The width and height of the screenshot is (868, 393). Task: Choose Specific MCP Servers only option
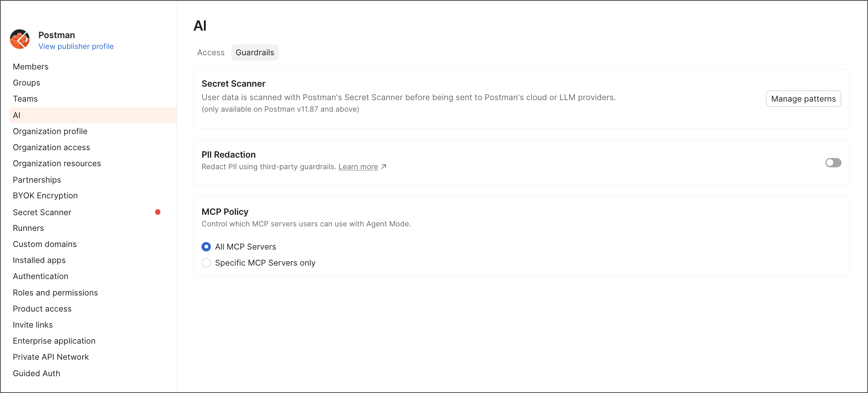(206, 263)
